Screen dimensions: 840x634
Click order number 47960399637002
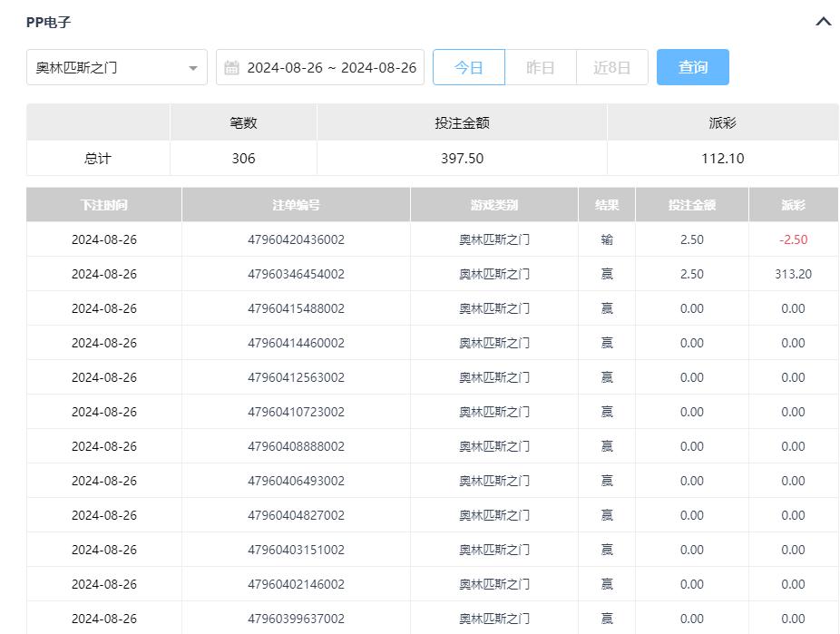click(296, 619)
